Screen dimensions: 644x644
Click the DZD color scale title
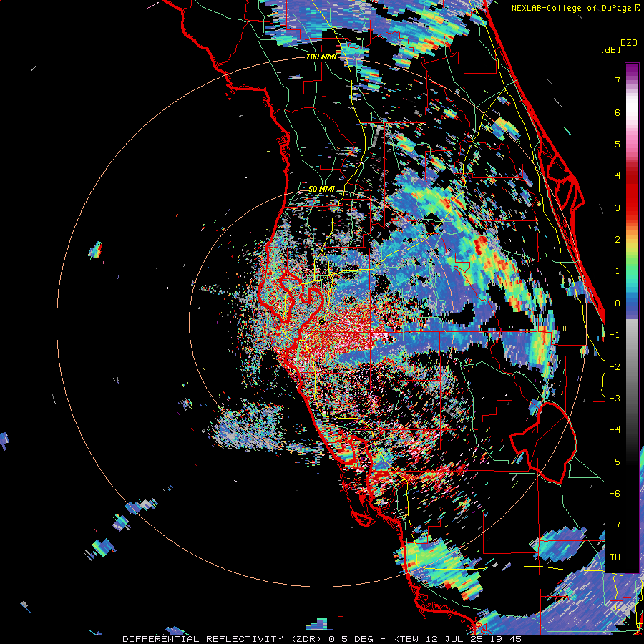pyautogui.click(x=629, y=43)
